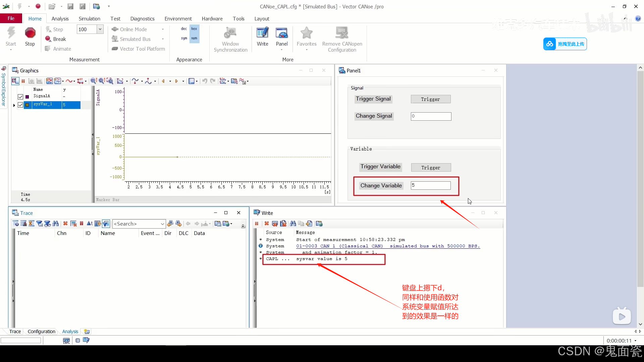Open the Simulation ribbon tab
The image size is (644, 362).
(x=89, y=19)
